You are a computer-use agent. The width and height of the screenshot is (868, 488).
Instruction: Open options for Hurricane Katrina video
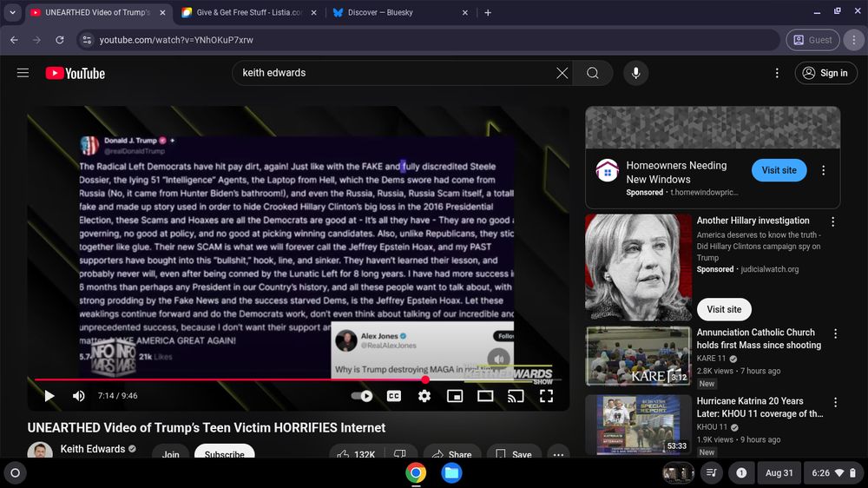(x=835, y=402)
